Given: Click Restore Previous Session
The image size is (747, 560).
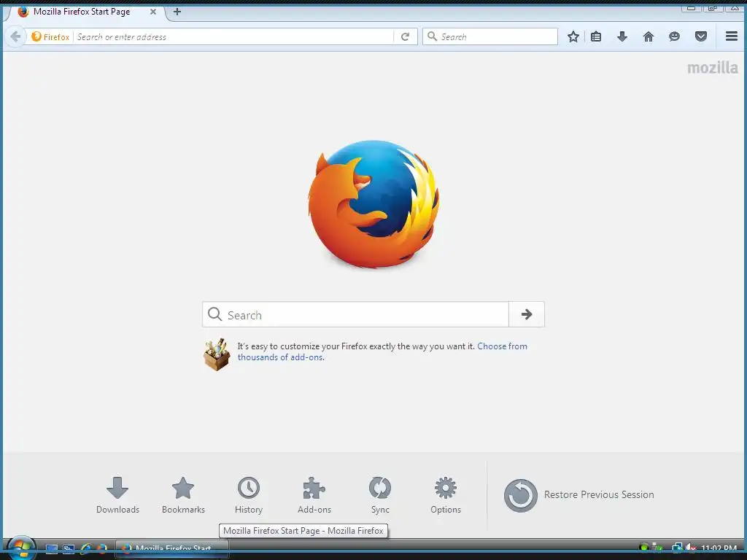Looking at the screenshot, I should [x=578, y=495].
